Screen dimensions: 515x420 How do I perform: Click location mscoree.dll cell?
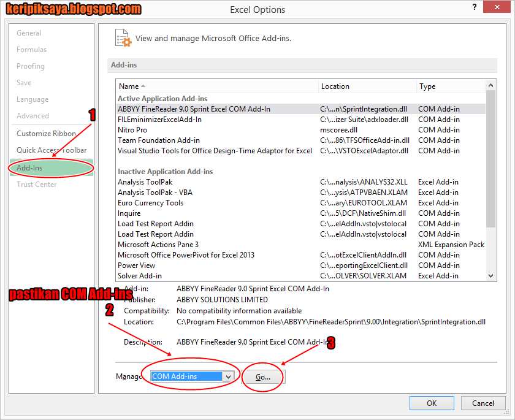click(x=338, y=130)
